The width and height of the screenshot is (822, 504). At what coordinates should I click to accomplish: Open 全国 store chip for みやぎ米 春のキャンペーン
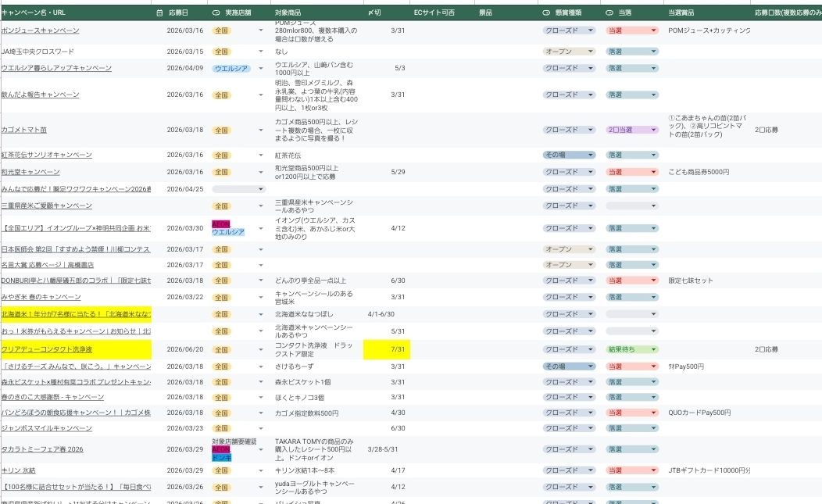(221, 298)
